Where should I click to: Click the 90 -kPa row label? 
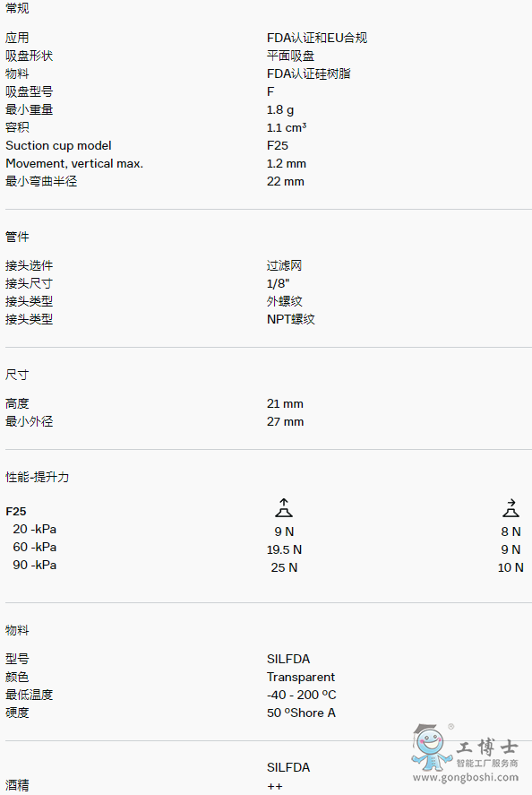[34, 565]
